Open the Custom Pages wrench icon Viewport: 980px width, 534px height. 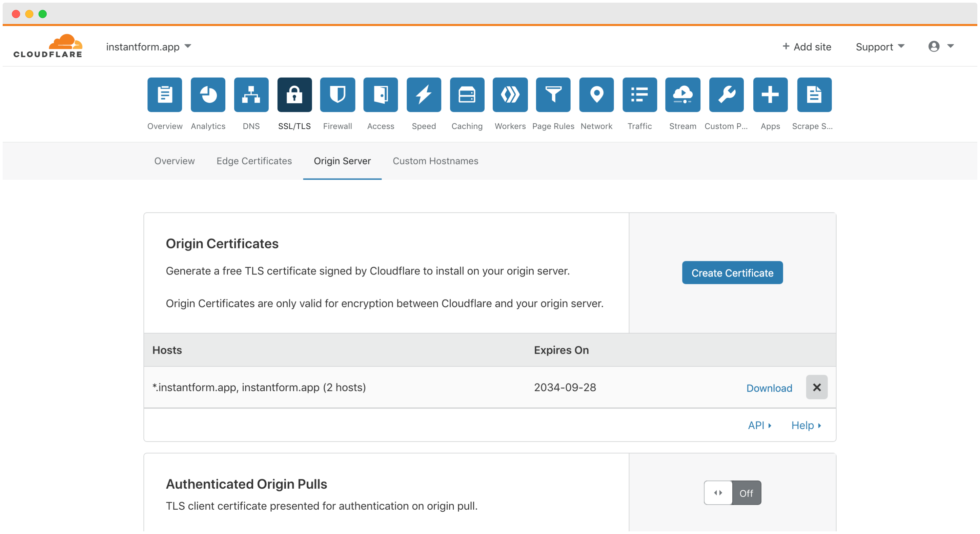(x=727, y=95)
